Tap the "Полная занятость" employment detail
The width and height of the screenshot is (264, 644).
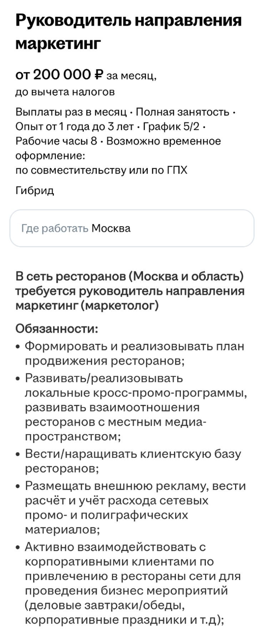(x=182, y=112)
